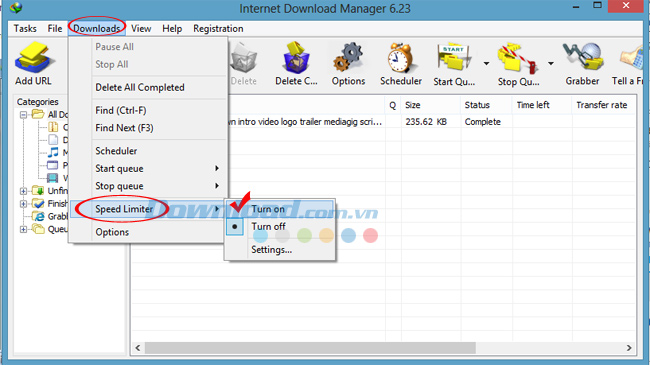The image size is (650, 365).
Task: Collapse the All Downloads tree node
Action: pyautogui.click(x=23, y=114)
